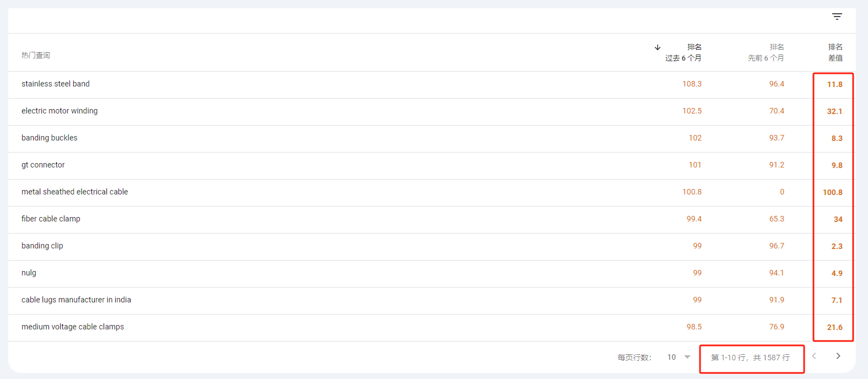Go to previous page of results
This screenshot has height=379, width=868.
coord(814,356)
